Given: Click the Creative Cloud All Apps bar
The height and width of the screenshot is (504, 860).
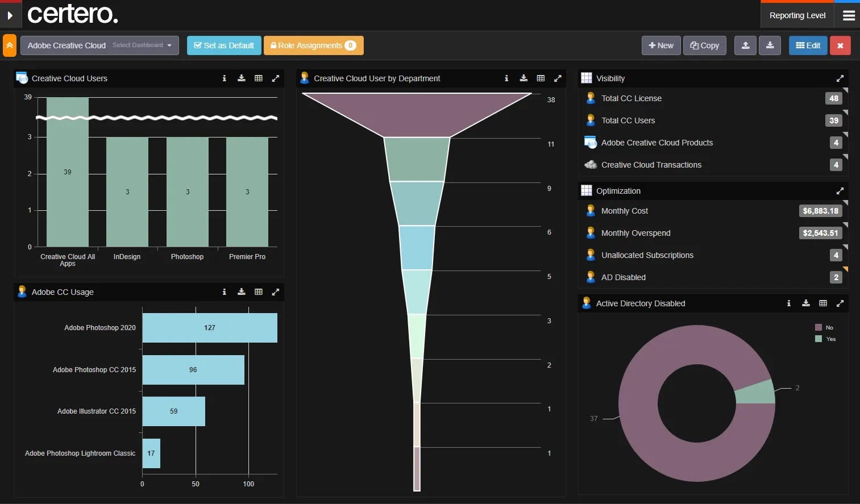Looking at the screenshot, I should [68, 172].
